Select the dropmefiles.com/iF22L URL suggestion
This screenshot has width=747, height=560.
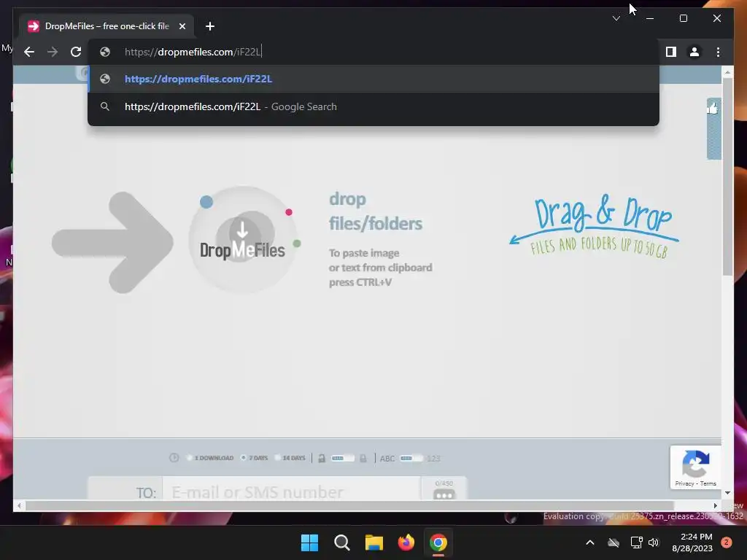373,79
